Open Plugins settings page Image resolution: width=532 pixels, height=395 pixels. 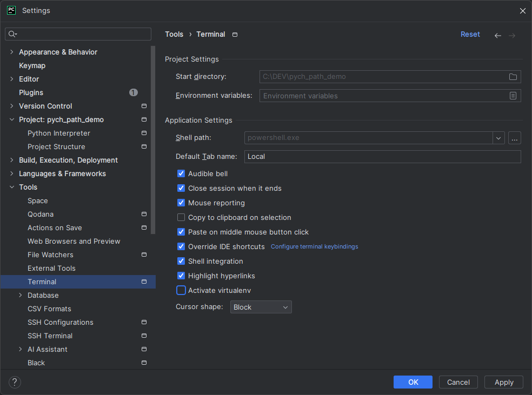pyautogui.click(x=31, y=92)
